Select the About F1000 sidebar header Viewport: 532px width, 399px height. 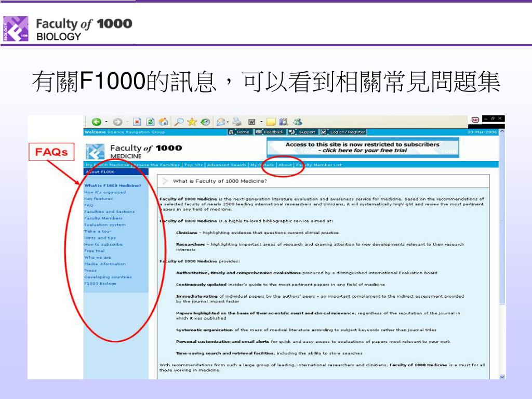point(116,171)
